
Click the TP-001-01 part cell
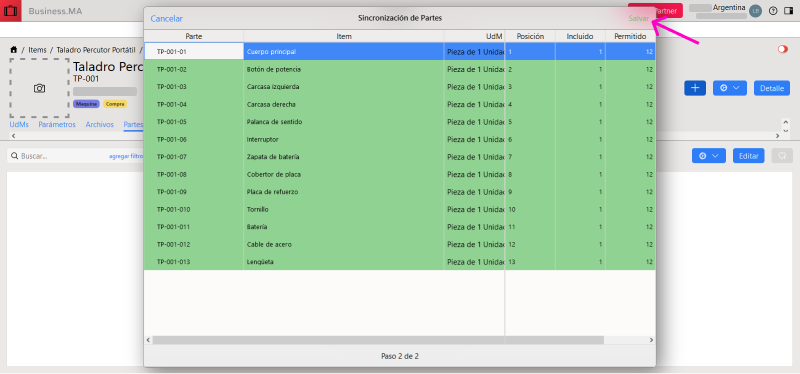194,52
